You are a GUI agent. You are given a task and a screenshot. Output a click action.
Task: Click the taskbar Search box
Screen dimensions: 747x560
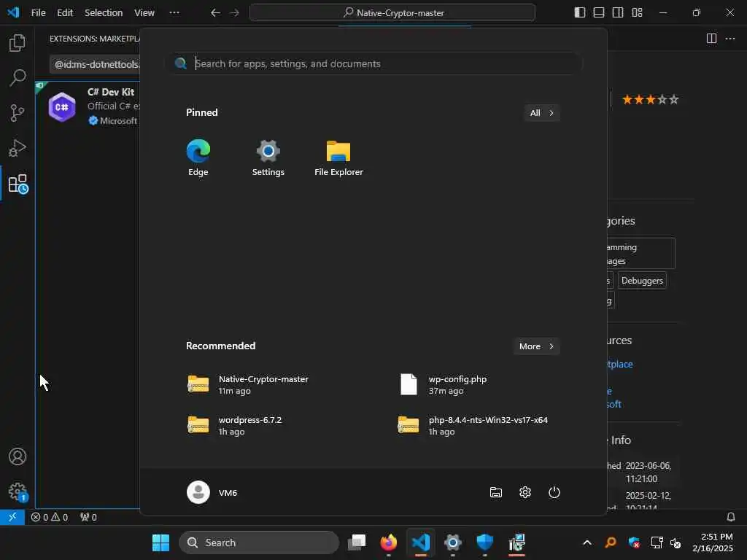pos(259,542)
